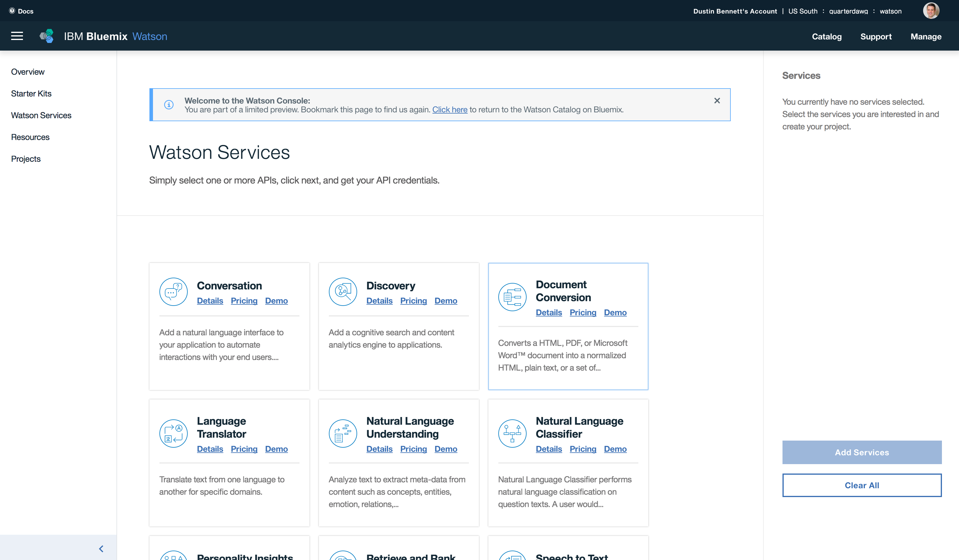Open the 'Click here' catalog link
959x560 pixels.
[x=449, y=110]
